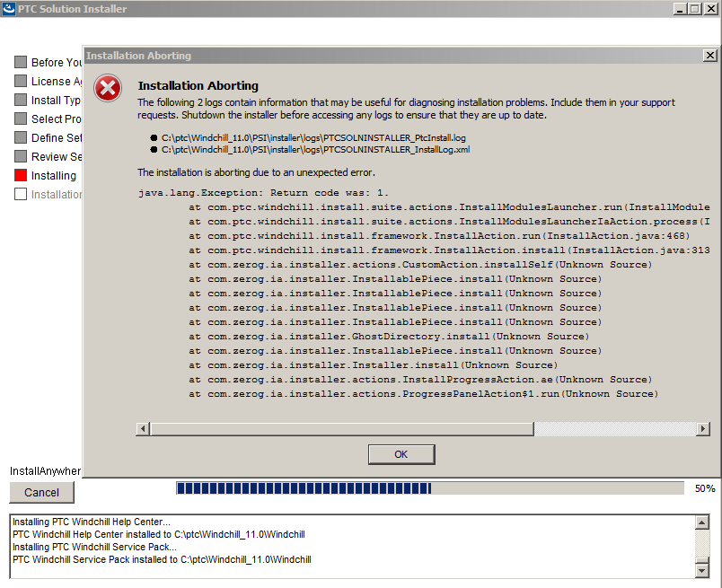
Task: Click the install log scrollbar up arrow
Action: (x=701, y=522)
